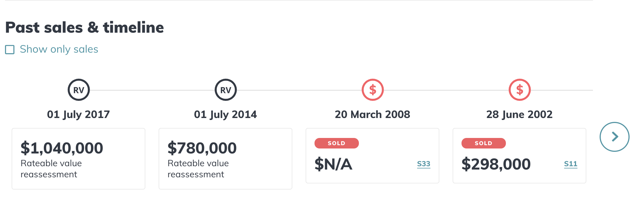Viewport: 644px width, 205px height.
Task: Click the $298,000 sold price
Action: coord(496,164)
